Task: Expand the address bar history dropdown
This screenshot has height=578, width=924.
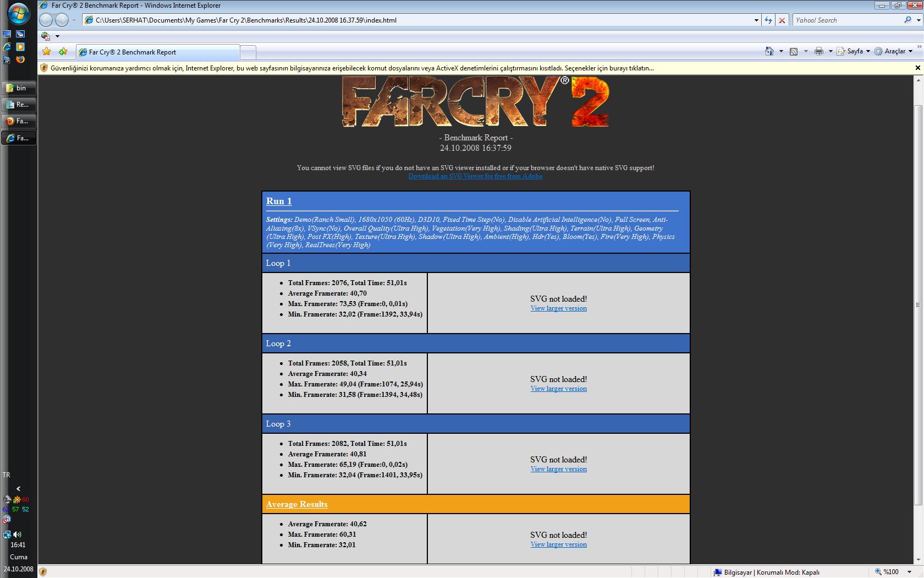Action: [756, 20]
